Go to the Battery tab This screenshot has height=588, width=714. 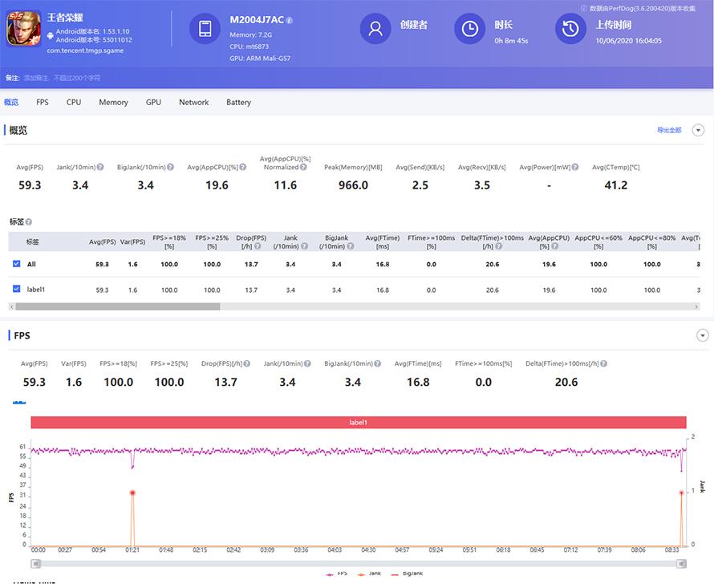(x=238, y=103)
